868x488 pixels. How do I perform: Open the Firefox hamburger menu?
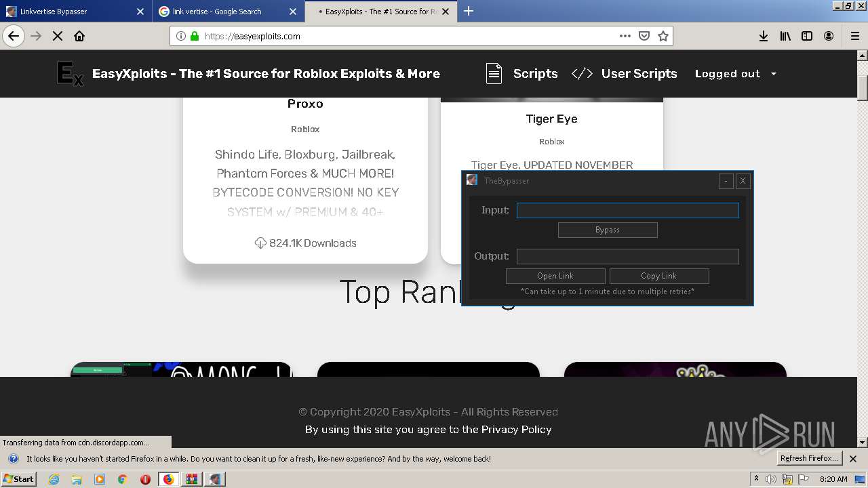coord(855,36)
